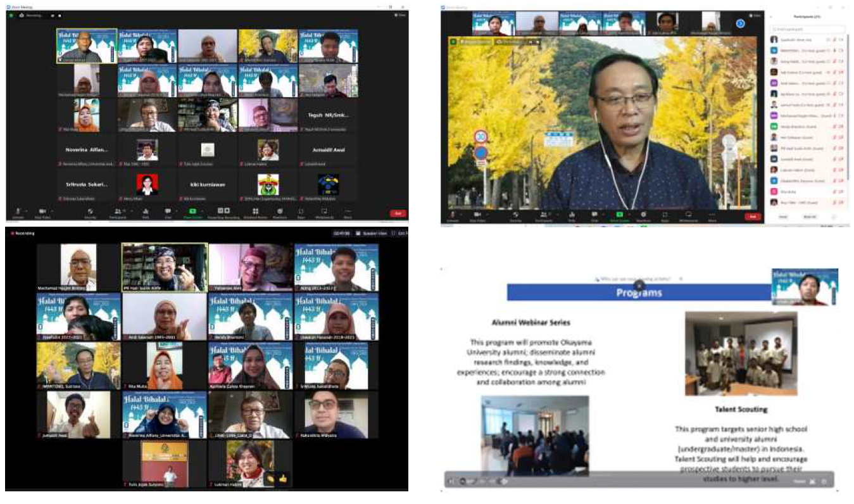
Task: Switch to Speaker View in the bottom-left full-screen meeting
Action: pos(372,233)
